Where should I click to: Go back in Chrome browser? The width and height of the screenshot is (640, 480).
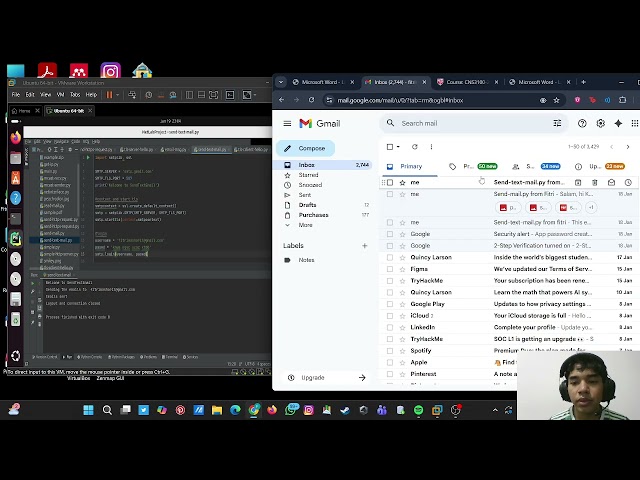282,100
